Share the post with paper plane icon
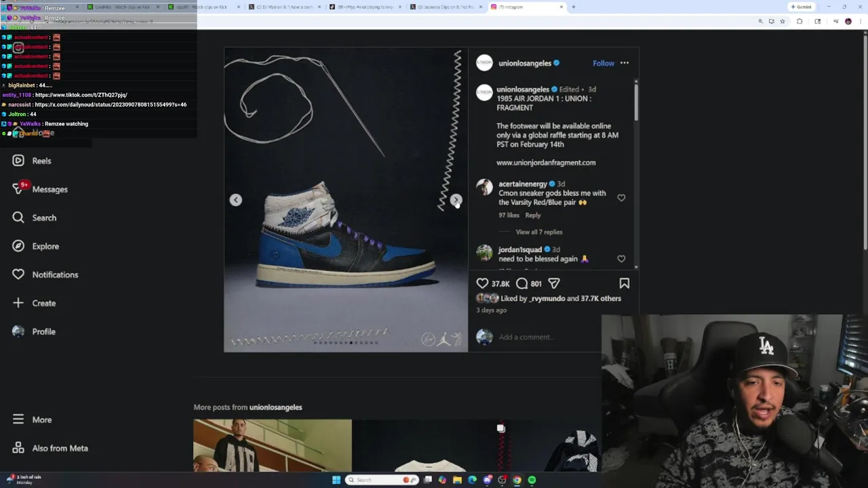This screenshot has height=488, width=868. click(554, 283)
